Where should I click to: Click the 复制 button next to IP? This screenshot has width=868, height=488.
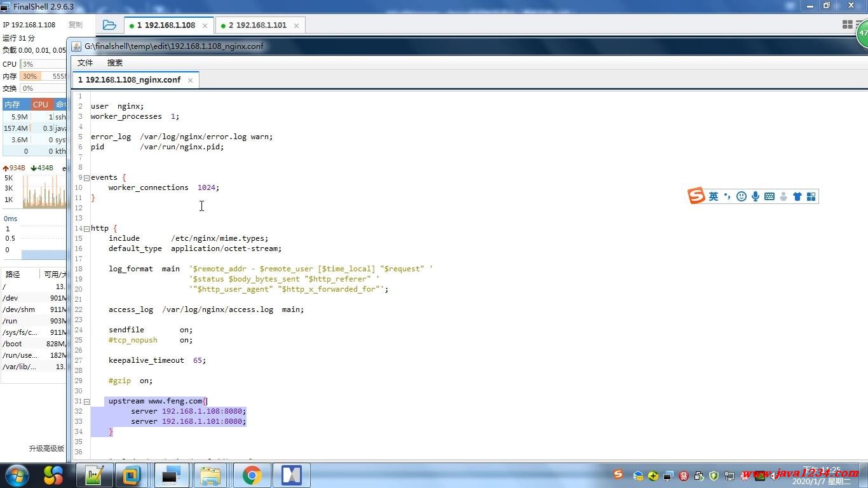tap(76, 25)
